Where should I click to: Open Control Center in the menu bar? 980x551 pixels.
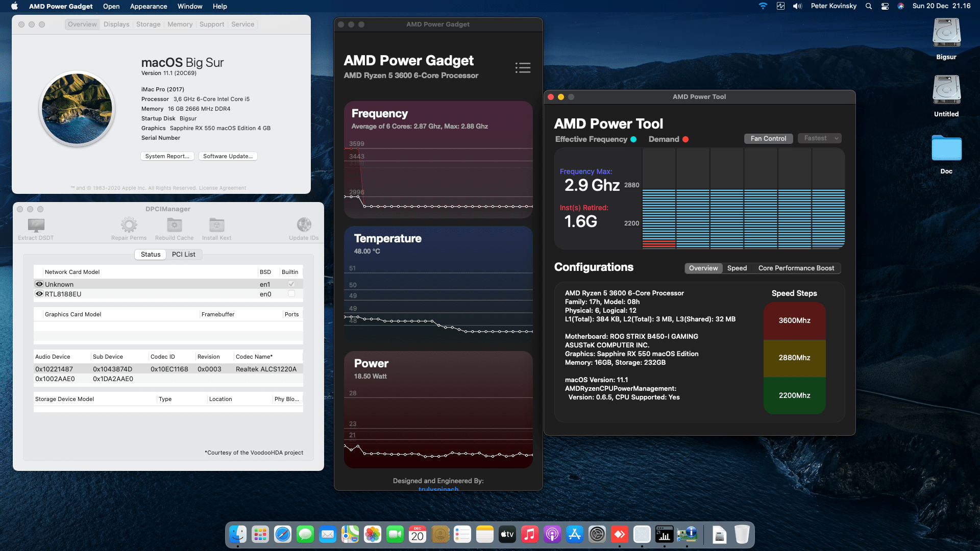click(885, 6)
